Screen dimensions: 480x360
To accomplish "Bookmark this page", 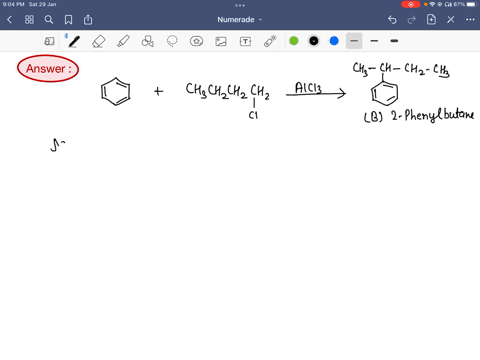I will point(68,20).
